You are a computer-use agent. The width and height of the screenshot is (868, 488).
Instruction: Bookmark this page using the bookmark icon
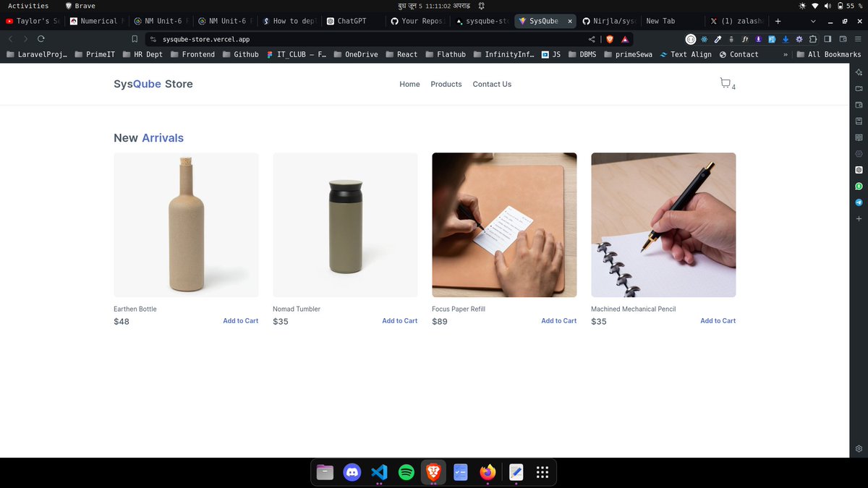tap(135, 39)
